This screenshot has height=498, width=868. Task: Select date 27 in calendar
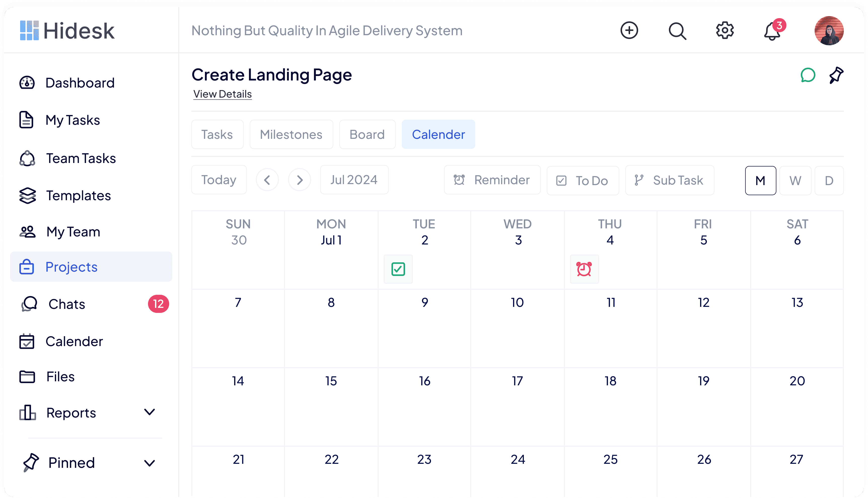[797, 472]
